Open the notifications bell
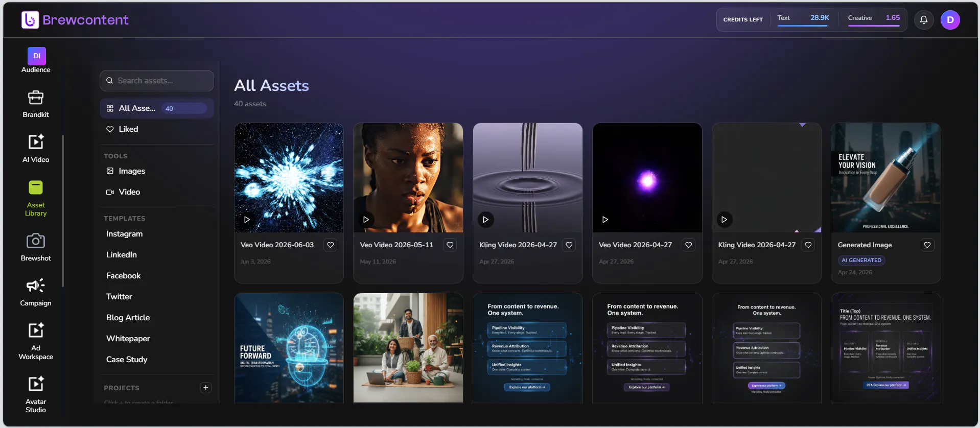The width and height of the screenshot is (980, 428). (x=924, y=20)
